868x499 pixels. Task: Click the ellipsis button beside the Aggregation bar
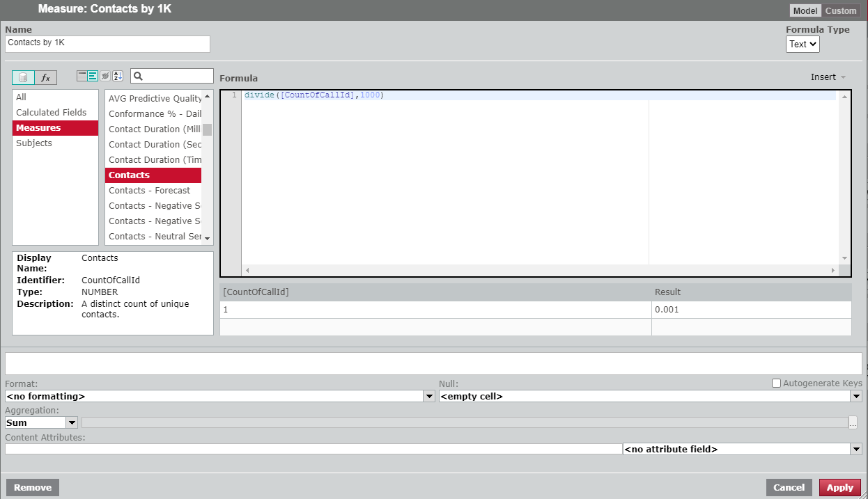pyautogui.click(x=853, y=422)
